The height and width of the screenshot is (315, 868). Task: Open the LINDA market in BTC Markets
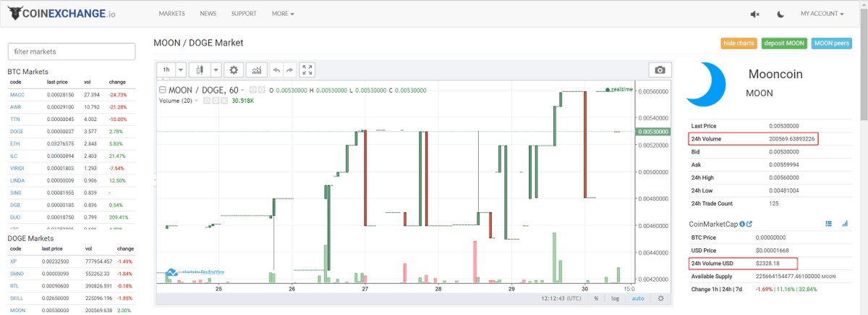coord(18,180)
